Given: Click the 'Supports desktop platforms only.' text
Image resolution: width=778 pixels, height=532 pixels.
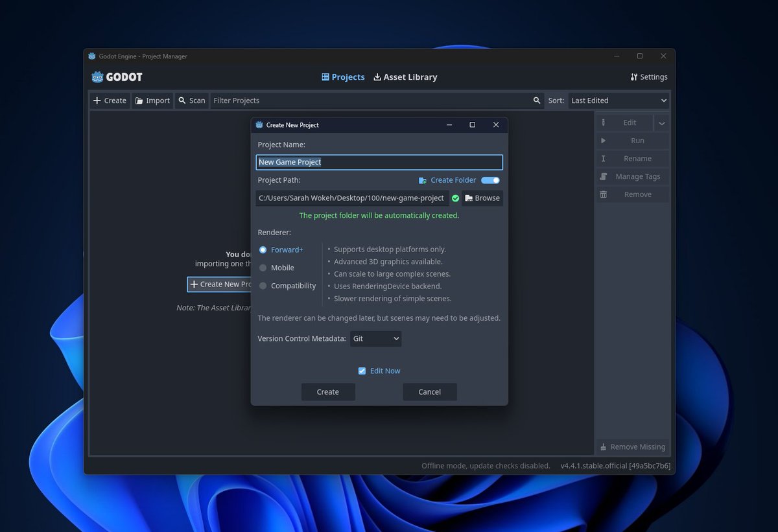Looking at the screenshot, I should coord(390,249).
